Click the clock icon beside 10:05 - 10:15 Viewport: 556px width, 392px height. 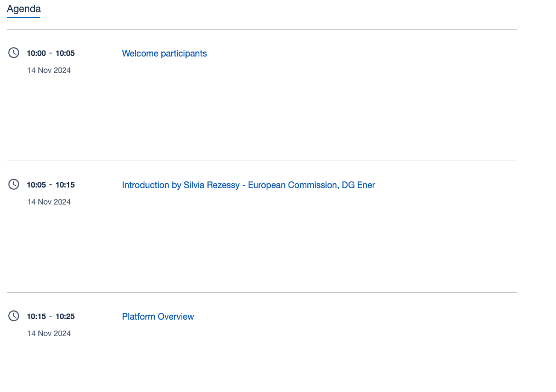coord(14,184)
